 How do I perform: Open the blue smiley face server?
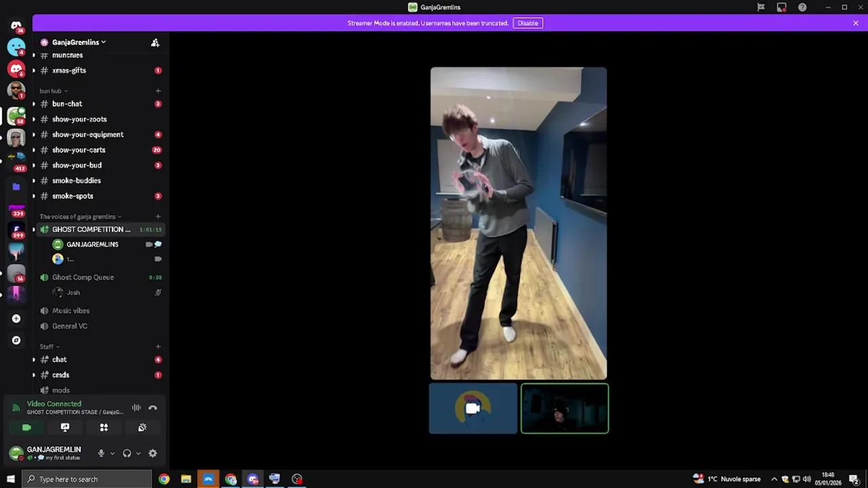tap(16, 47)
